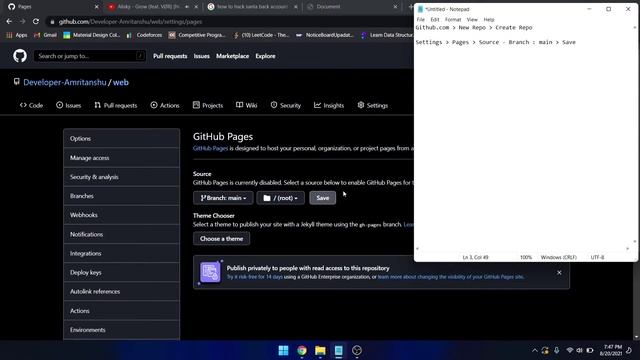This screenshot has width=640, height=360.
Task: Click the GitHub Pages documentation link
Action: 210,148
